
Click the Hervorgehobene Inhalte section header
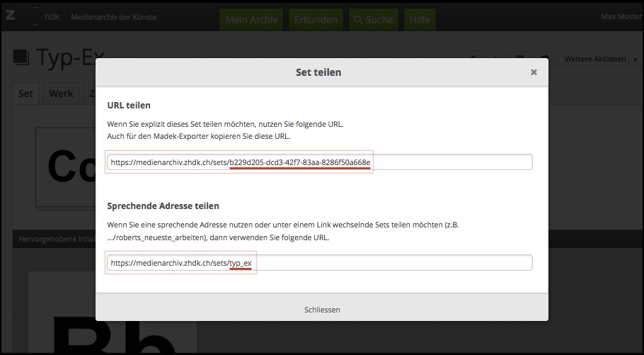pyautogui.click(x=54, y=239)
